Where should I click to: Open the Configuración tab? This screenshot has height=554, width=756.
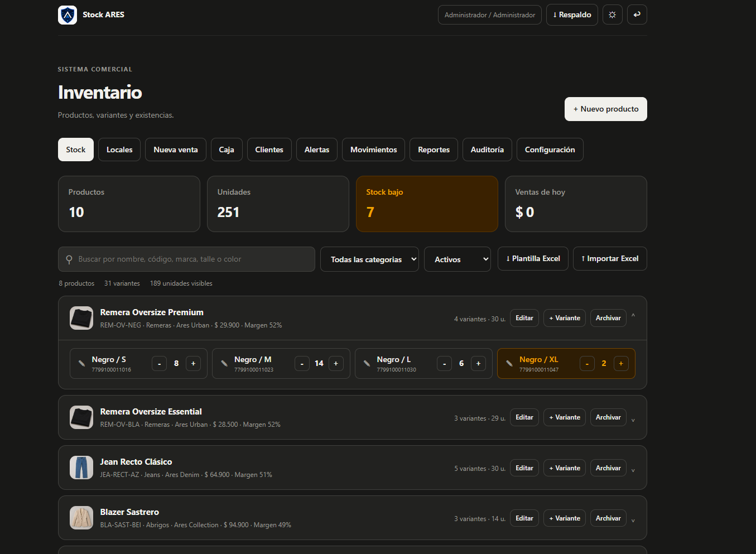pos(550,150)
